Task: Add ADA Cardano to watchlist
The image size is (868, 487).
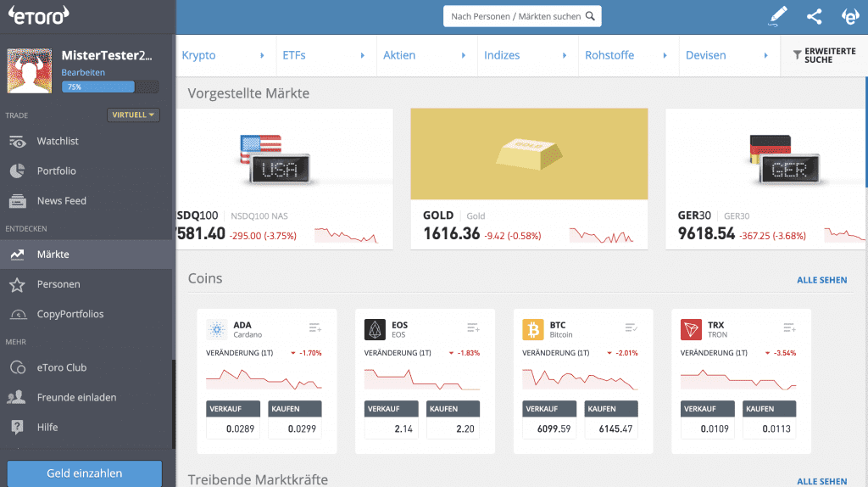Action: (x=315, y=327)
